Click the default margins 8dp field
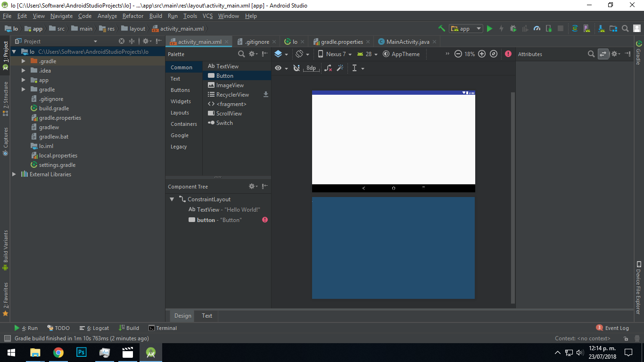The image size is (644, 362). click(x=311, y=68)
